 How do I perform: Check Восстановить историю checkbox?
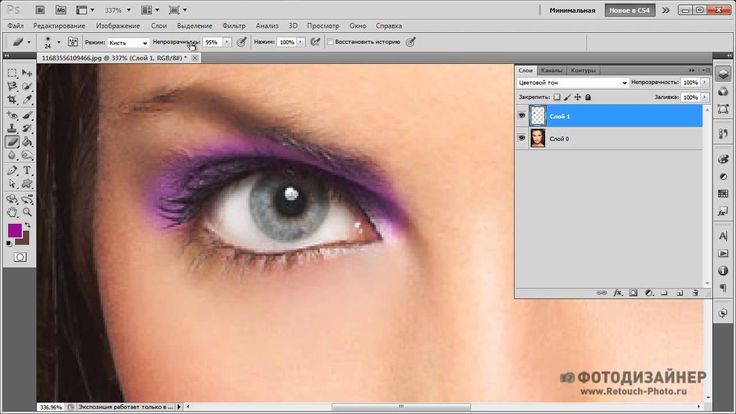tap(330, 42)
